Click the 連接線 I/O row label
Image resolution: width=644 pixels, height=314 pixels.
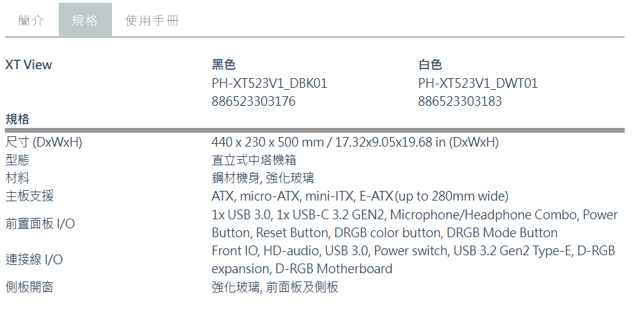pos(34,260)
